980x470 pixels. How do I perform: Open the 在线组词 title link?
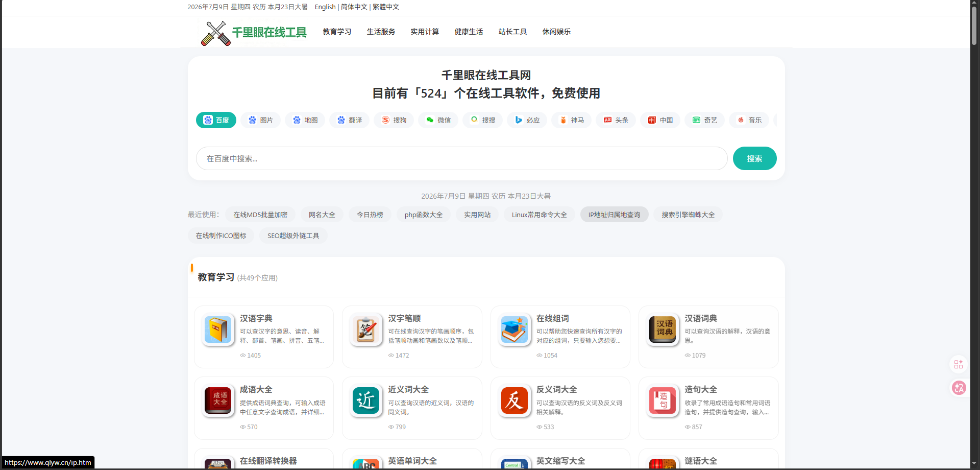point(553,318)
